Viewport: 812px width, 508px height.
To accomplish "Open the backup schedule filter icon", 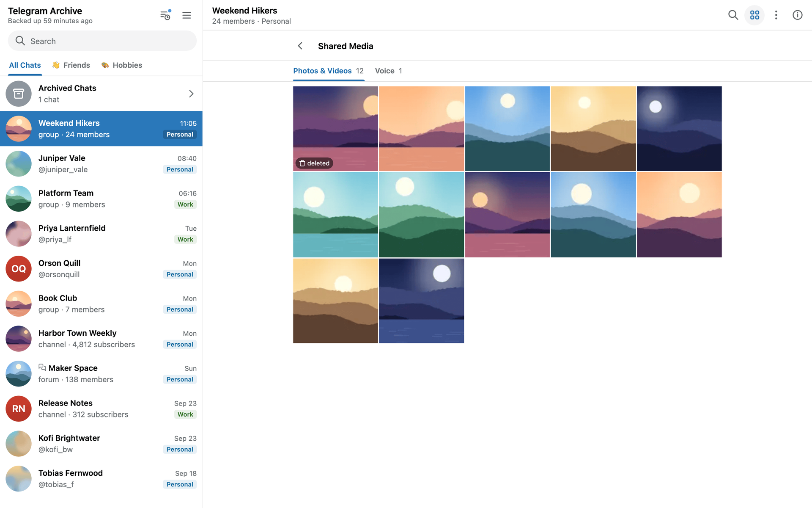I will pyautogui.click(x=165, y=15).
